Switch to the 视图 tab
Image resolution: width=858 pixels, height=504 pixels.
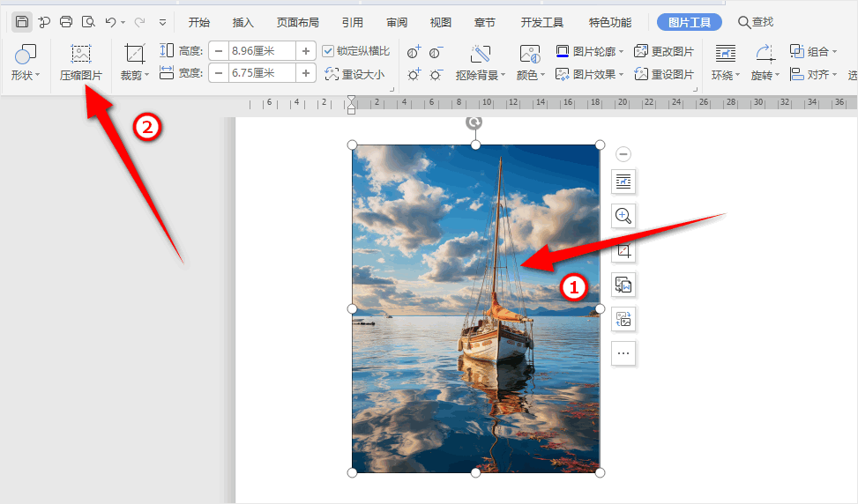441,22
